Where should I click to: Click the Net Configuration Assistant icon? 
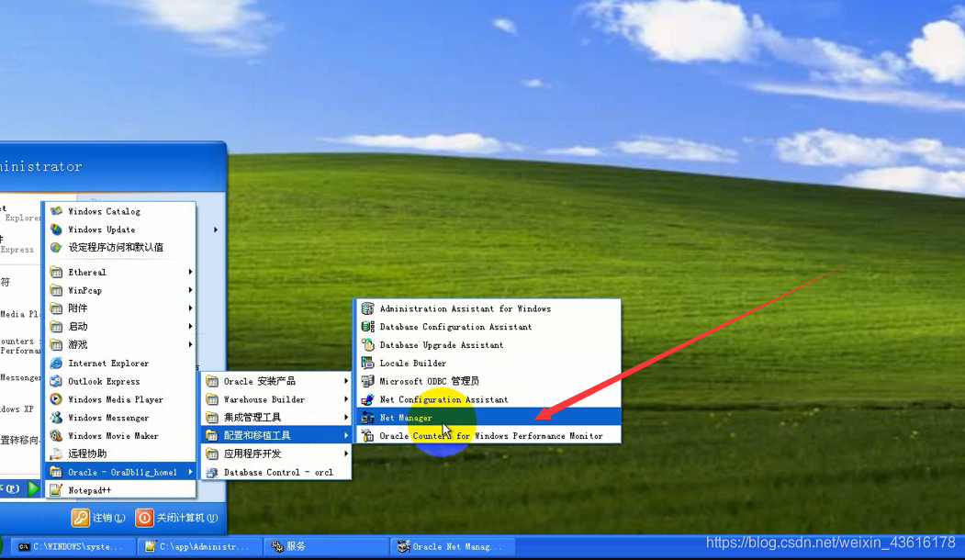(x=368, y=399)
